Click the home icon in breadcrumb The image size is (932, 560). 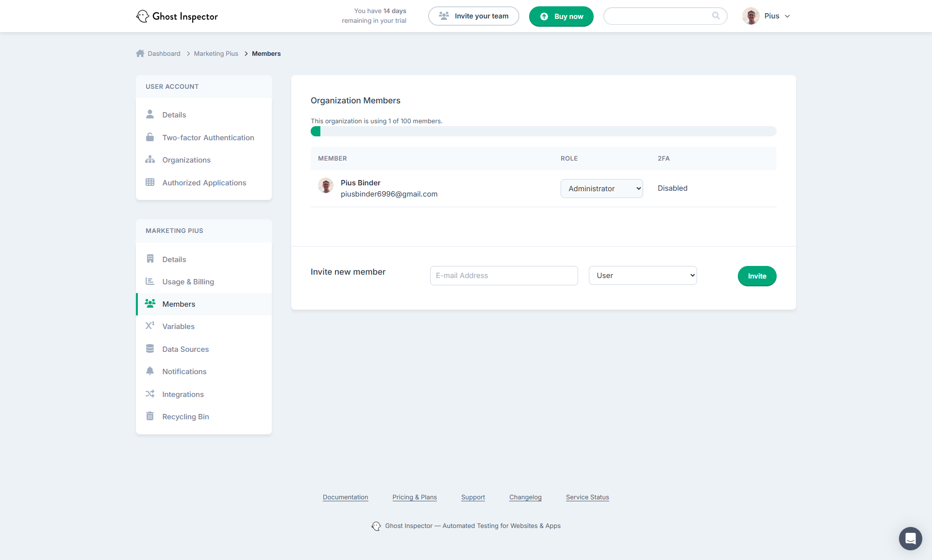(x=140, y=53)
